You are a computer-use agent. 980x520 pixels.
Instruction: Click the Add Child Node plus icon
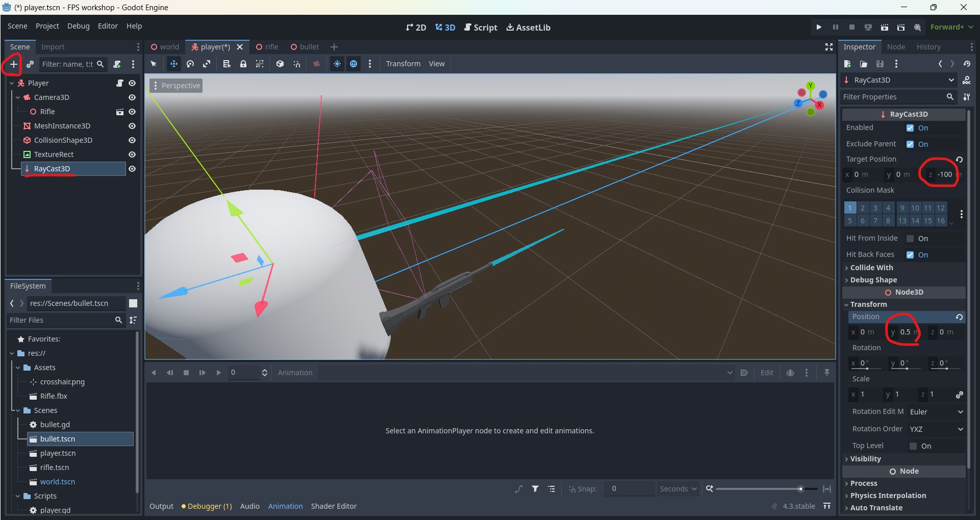pos(14,64)
